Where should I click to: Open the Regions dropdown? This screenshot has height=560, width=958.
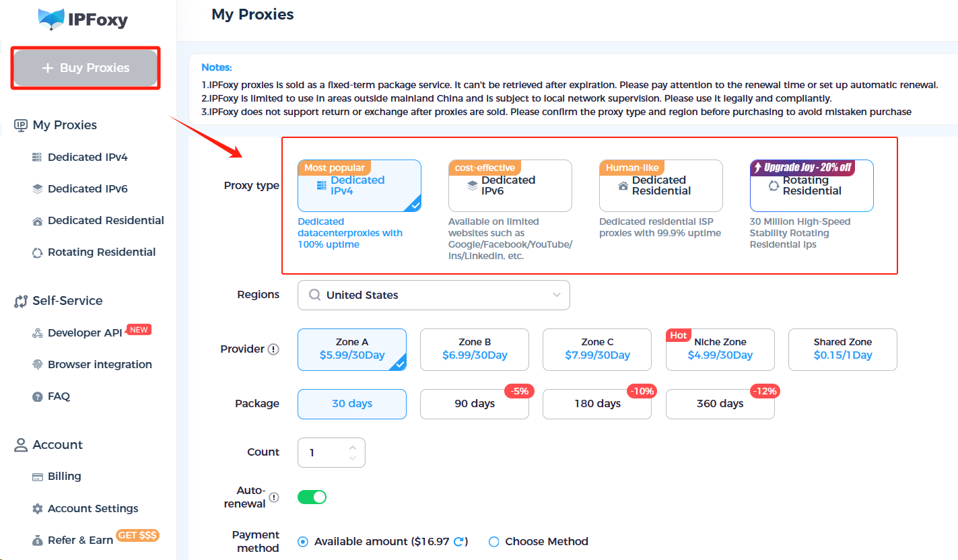(434, 295)
